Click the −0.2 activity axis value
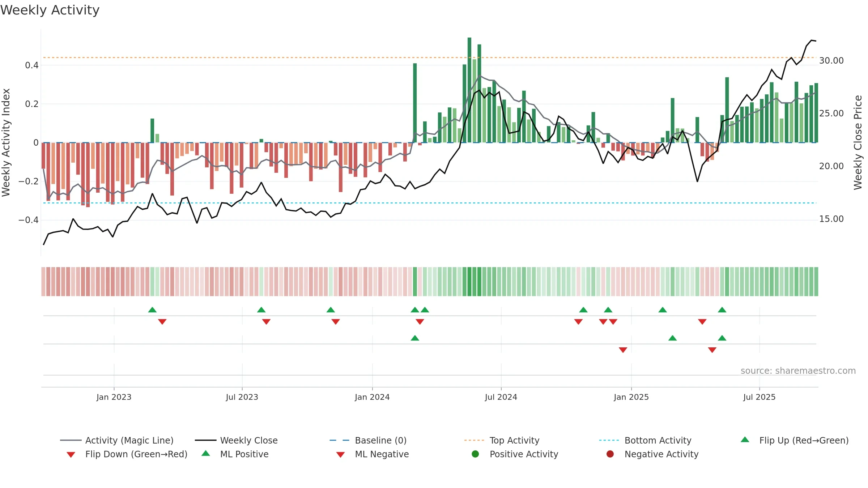The image size is (868, 488). [29, 181]
